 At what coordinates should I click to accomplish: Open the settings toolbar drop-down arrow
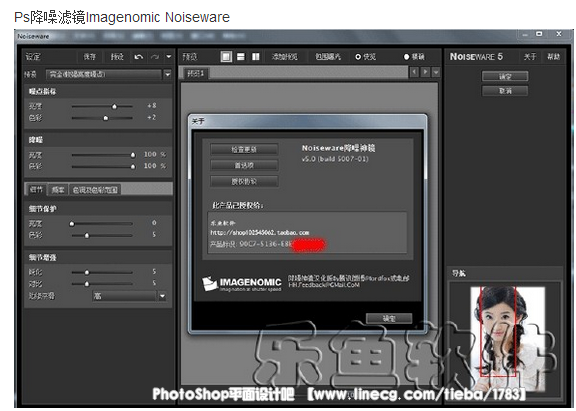coord(169,57)
